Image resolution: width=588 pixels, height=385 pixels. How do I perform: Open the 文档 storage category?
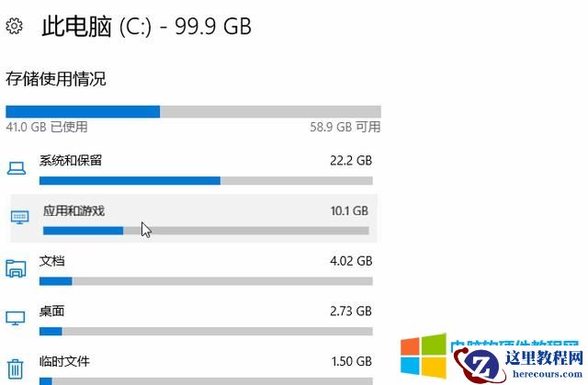pos(52,262)
